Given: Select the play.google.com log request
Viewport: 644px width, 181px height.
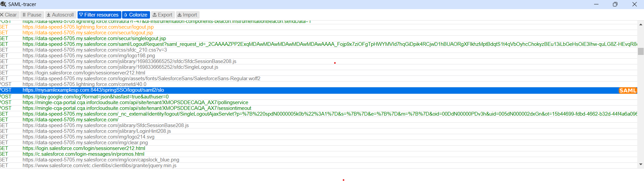Looking at the screenshot, I should [319, 97].
